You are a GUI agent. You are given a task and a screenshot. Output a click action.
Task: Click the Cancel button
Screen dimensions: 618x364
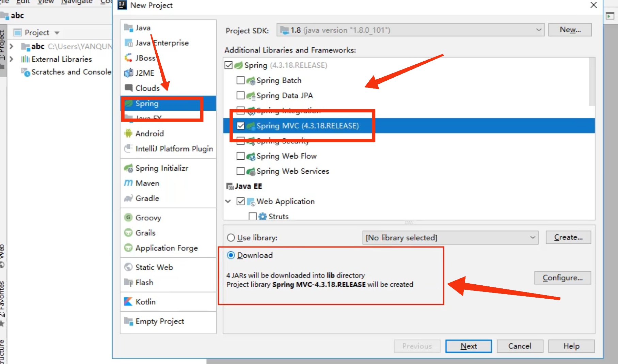point(520,346)
